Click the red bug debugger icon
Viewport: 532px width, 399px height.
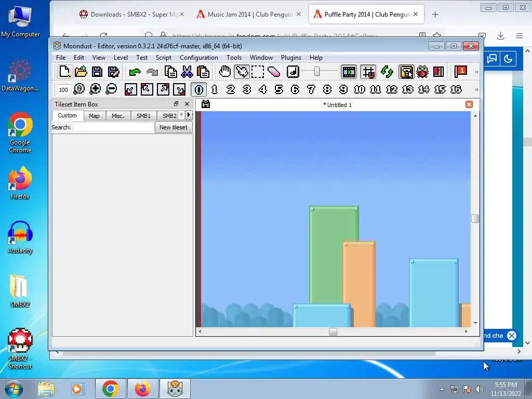coord(422,72)
